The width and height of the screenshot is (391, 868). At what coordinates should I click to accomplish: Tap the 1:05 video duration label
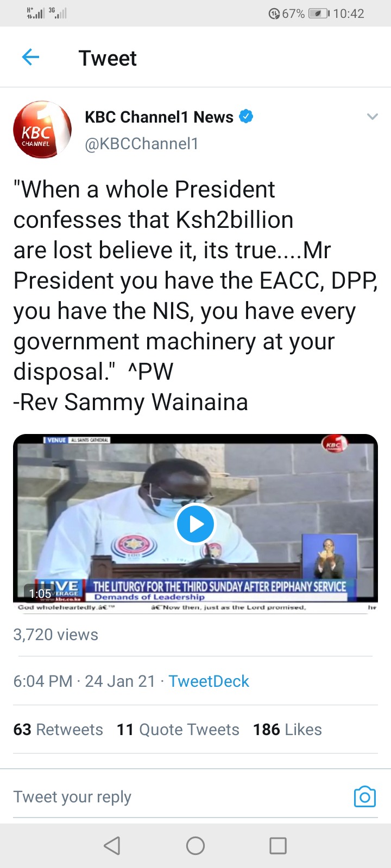(x=40, y=593)
